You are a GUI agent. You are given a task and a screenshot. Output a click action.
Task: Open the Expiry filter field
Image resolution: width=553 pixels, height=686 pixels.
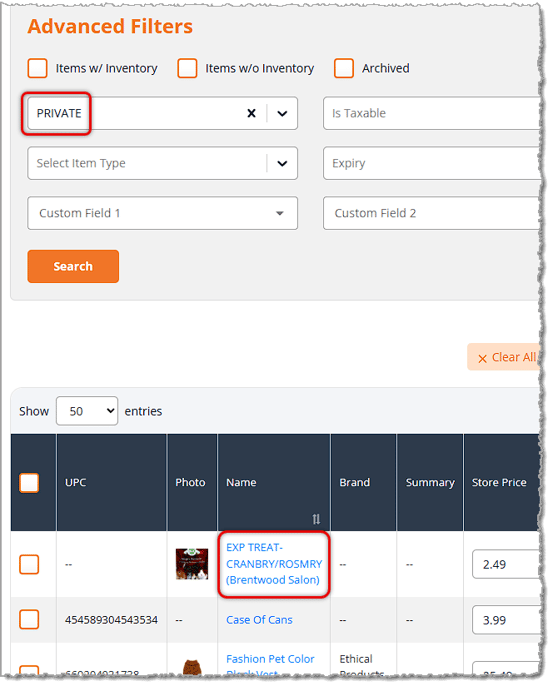click(x=431, y=163)
